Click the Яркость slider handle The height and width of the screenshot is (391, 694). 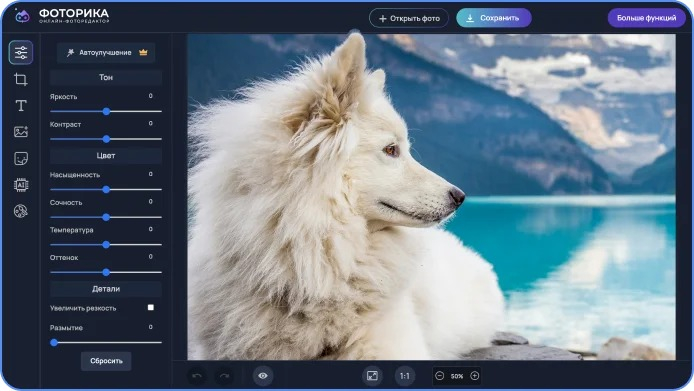106,112
